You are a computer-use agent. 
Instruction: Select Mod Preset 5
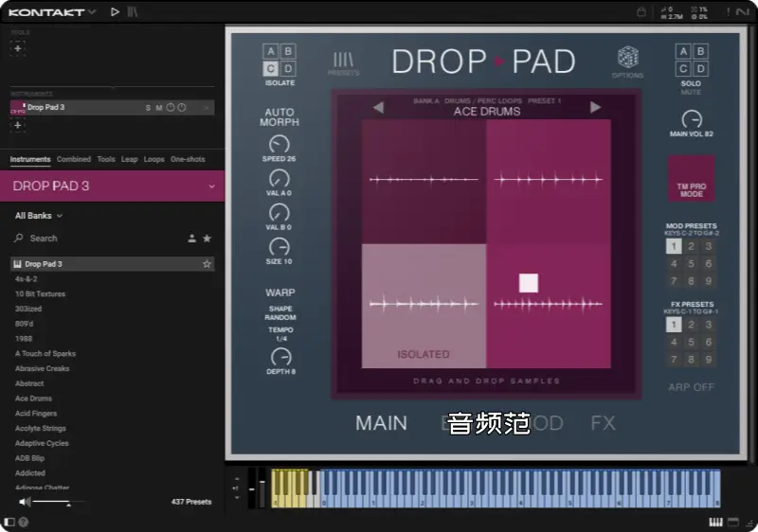[691, 263]
